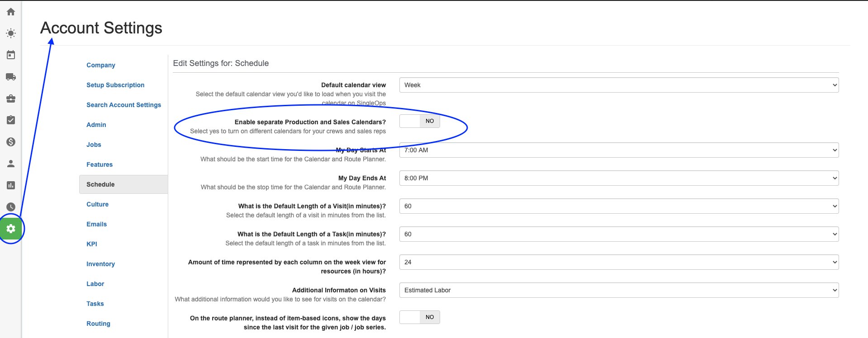Click the green settings gear icon
The image size is (868, 338).
pyautogui.click(x=11, y=229)
